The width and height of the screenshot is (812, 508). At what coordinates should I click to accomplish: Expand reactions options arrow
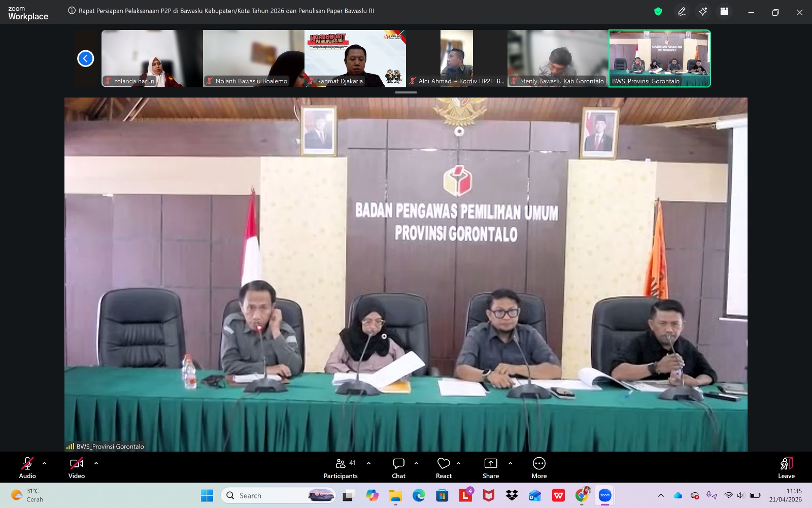coord(459,463)
